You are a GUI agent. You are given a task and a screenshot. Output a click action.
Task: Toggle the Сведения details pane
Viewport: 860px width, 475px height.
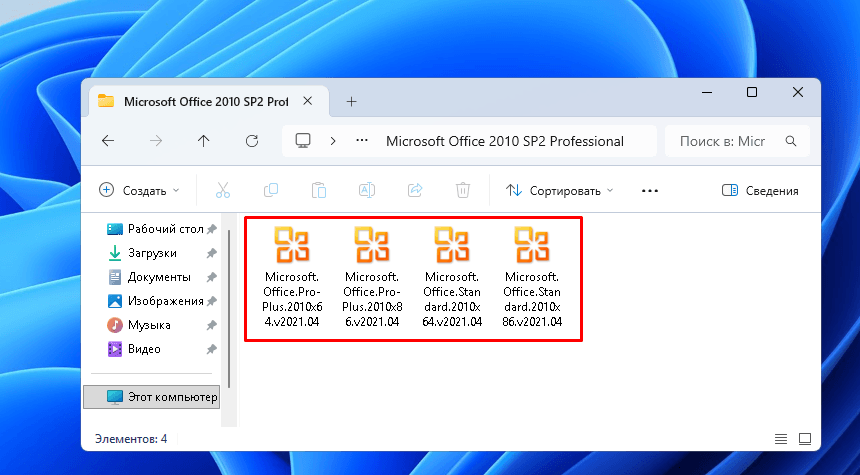tap(760, 190)
